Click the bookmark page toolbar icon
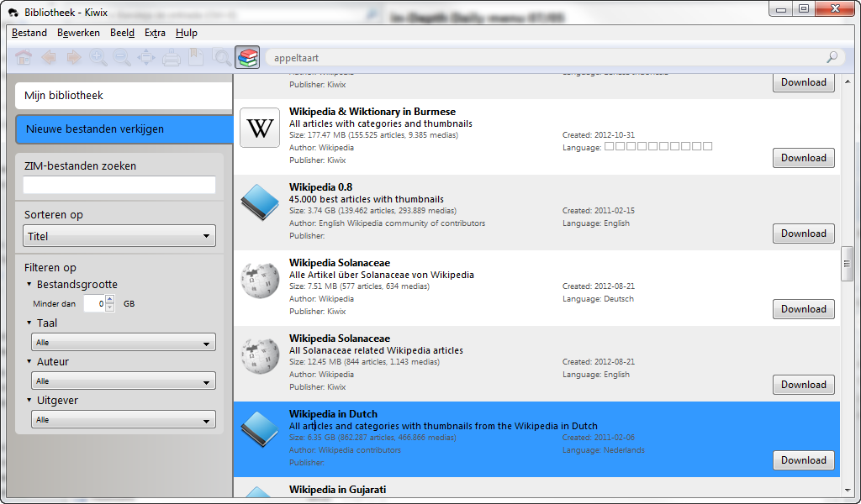The width and height of the screenshot is (861, 504). coord(196,58)
